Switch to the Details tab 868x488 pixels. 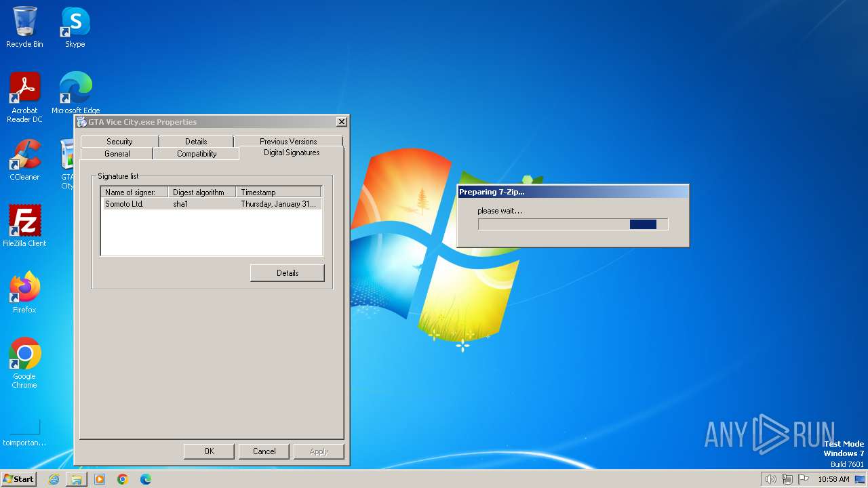tap(196, 141)
